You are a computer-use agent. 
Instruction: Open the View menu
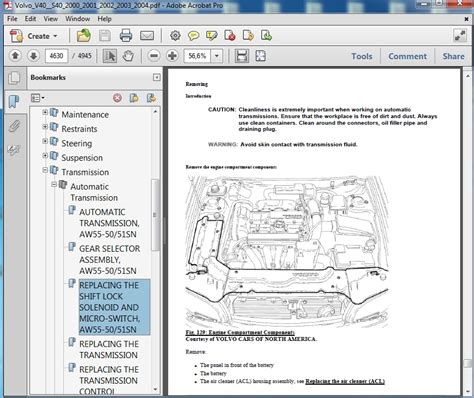pyautogui.click(x=50, y=19)
